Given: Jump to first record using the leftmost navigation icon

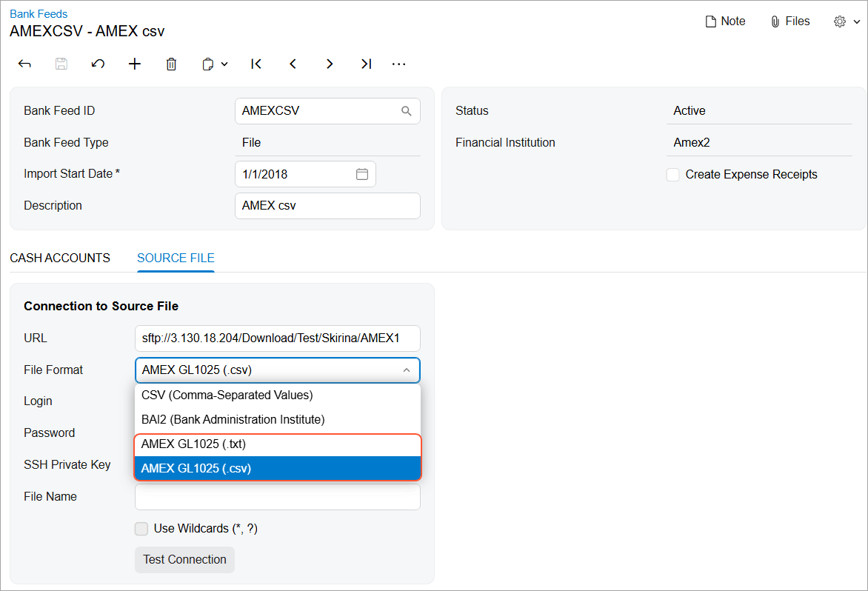Looking at the screenshot, I should [x=256, y=64].
